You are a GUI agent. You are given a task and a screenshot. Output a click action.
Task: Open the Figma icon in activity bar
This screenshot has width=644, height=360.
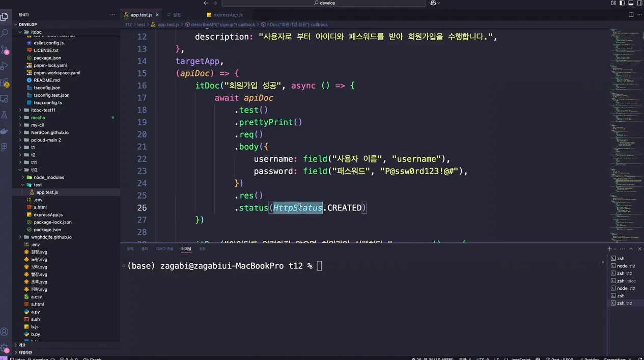coord(5,147)
